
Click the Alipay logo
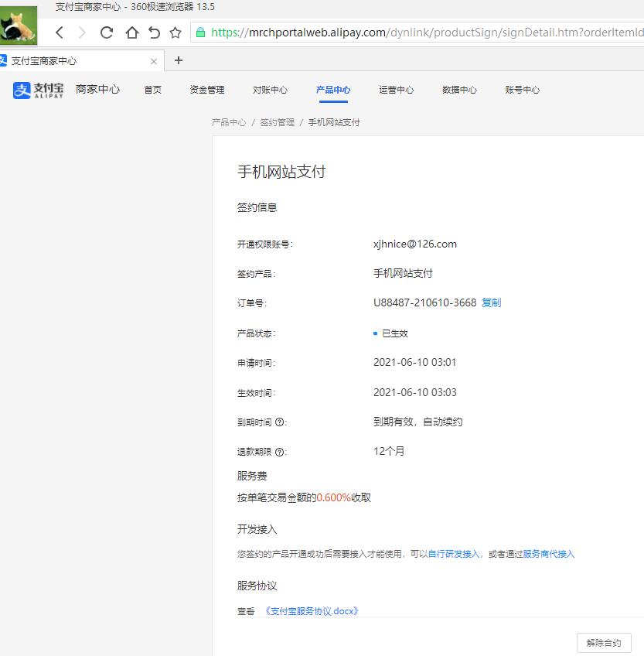tap(38, 90)
